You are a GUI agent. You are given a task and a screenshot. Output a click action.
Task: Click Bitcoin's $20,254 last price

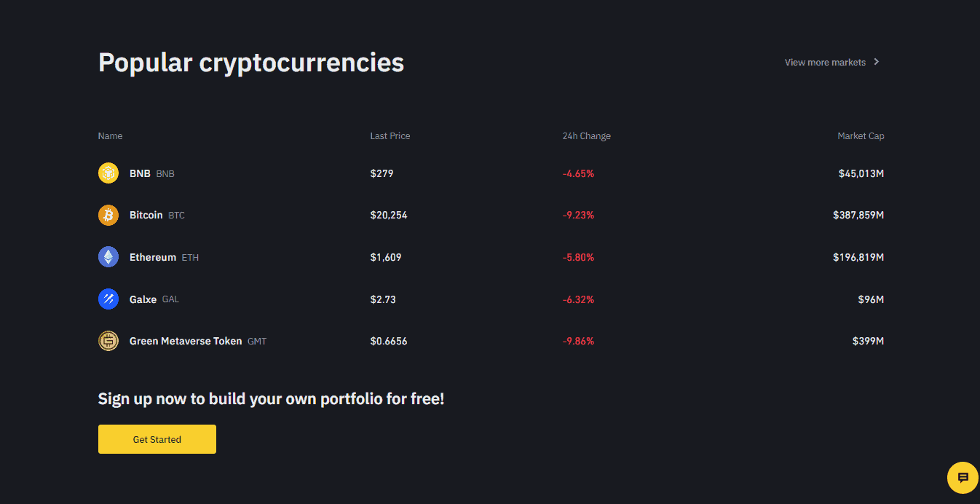pyautogui.click(x=389, y=215)
